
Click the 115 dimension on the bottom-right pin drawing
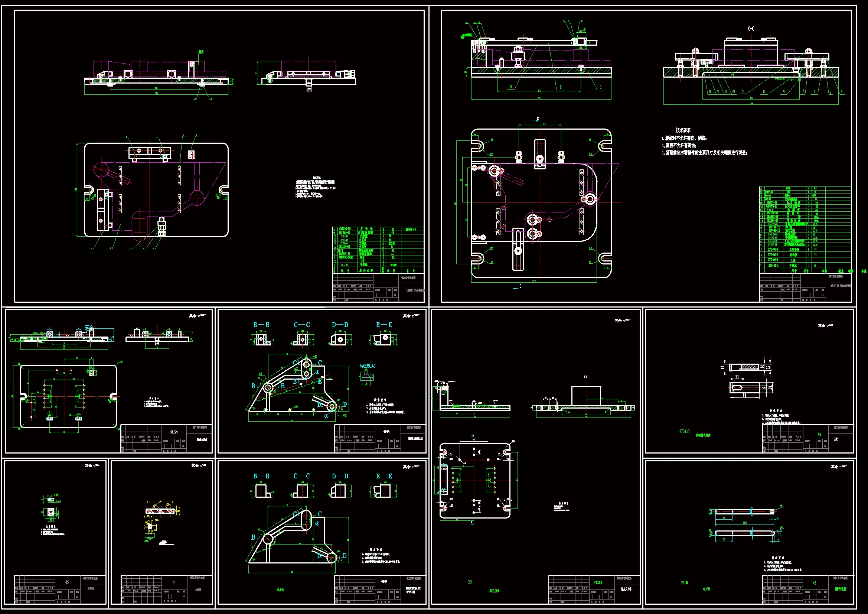(x=744, y=523)
